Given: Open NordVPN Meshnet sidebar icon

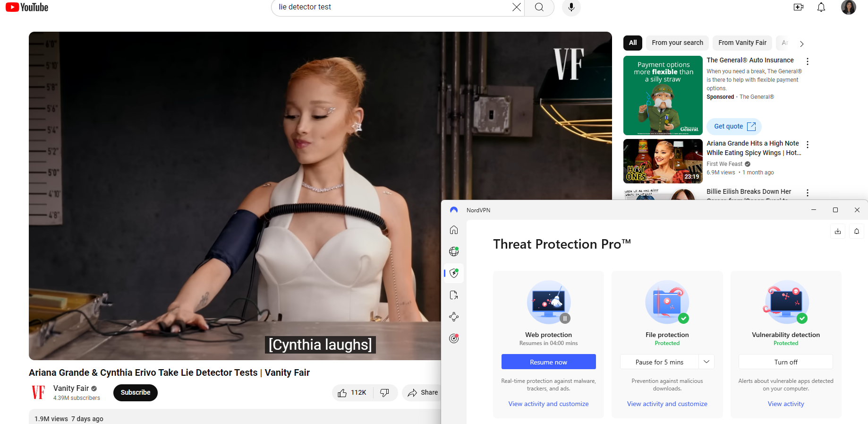Looking at the screenshot, I should click(454, 317).
